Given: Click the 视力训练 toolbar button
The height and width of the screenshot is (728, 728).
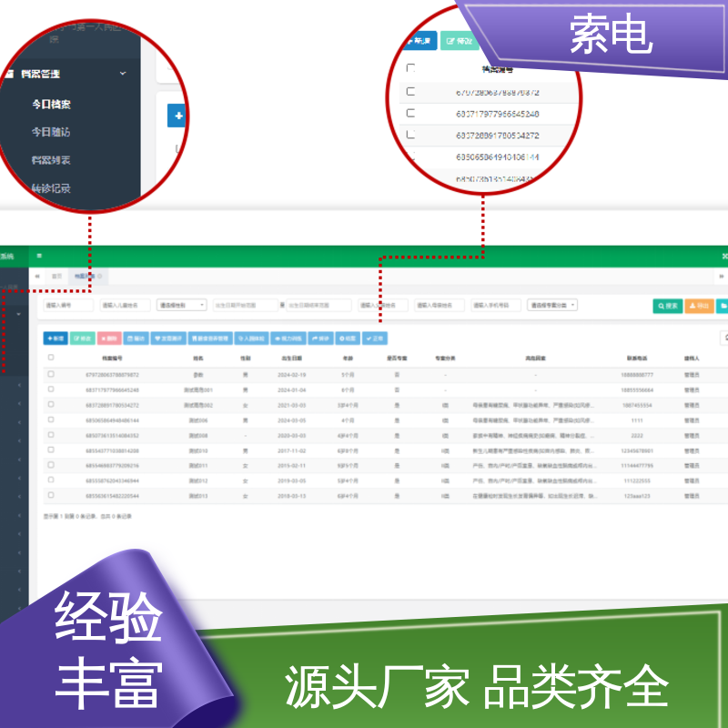Looking at the screenshot, I should 288,339.
